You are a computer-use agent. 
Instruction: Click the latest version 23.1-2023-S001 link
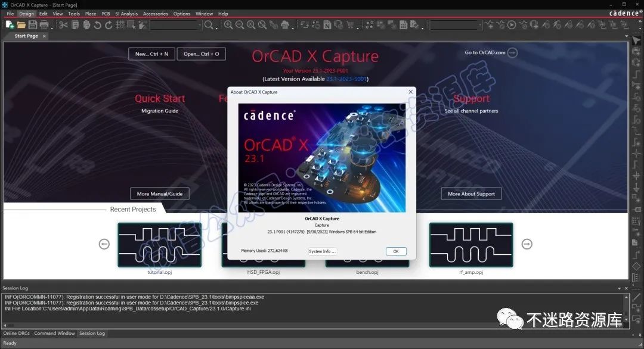tap(346, 79)
